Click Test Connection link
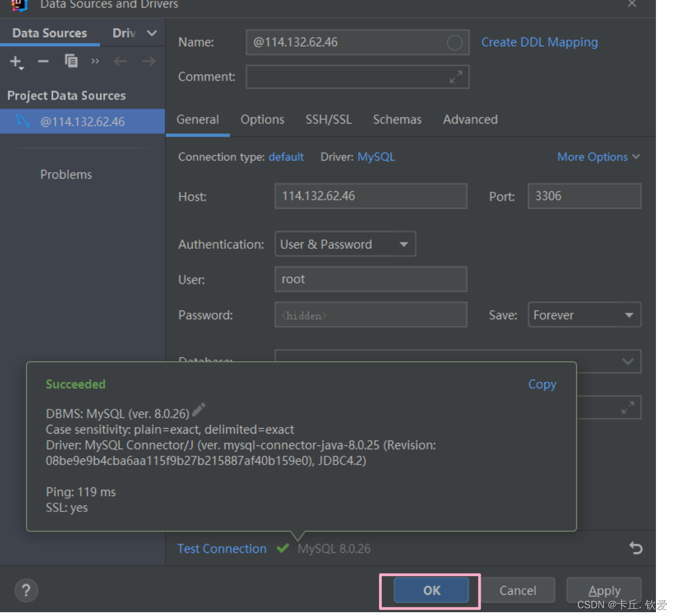 pos(222,548)
